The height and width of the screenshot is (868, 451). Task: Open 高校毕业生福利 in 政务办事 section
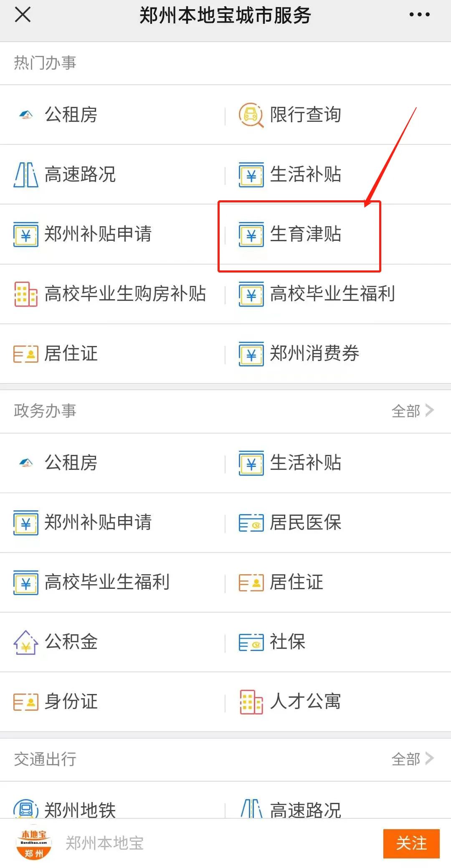point(107,583)
